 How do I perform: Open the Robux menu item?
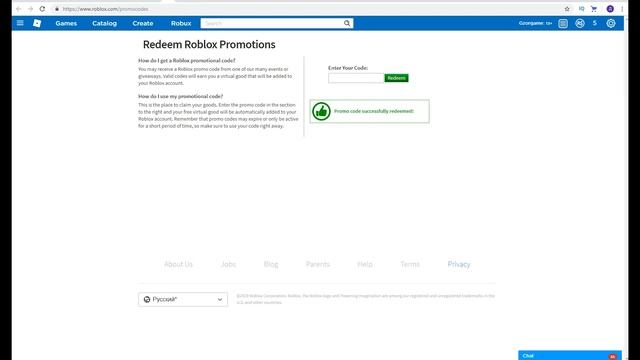coord(181,23)
